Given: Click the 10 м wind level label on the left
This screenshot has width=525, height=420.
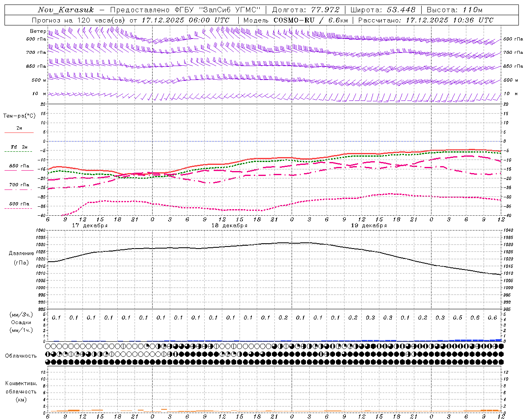Looking at the screenshot, I should click(39, 94).
